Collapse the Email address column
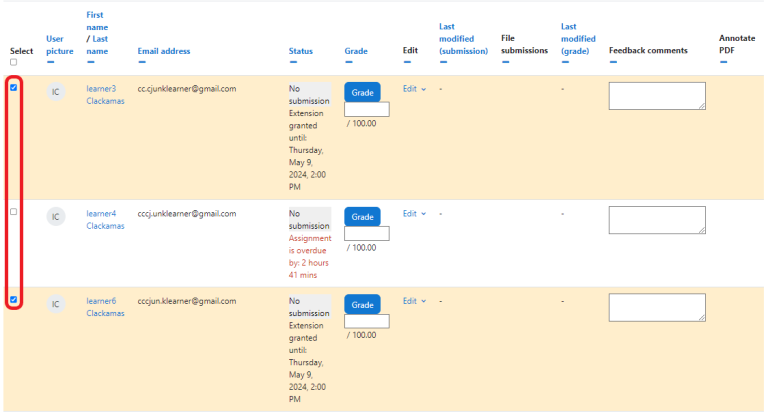Viewport: 768px width, 413px height. coord(142,62)
